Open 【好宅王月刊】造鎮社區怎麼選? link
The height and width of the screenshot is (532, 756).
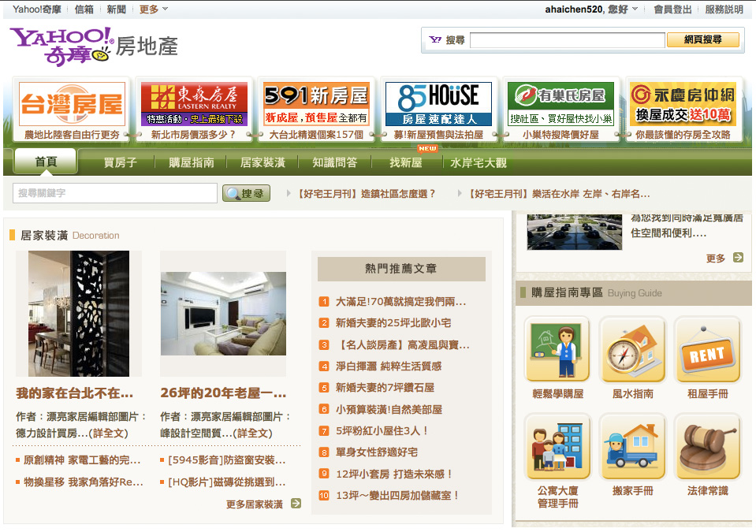pos(366,194)
